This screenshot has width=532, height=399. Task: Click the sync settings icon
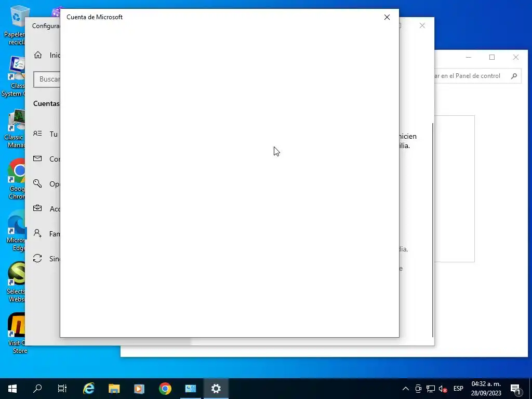click(37, 259)
